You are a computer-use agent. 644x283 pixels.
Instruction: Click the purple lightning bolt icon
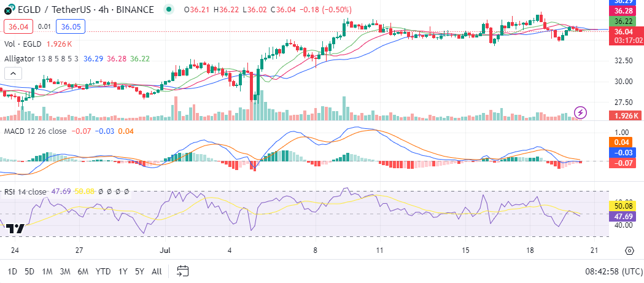coord(581,112)
